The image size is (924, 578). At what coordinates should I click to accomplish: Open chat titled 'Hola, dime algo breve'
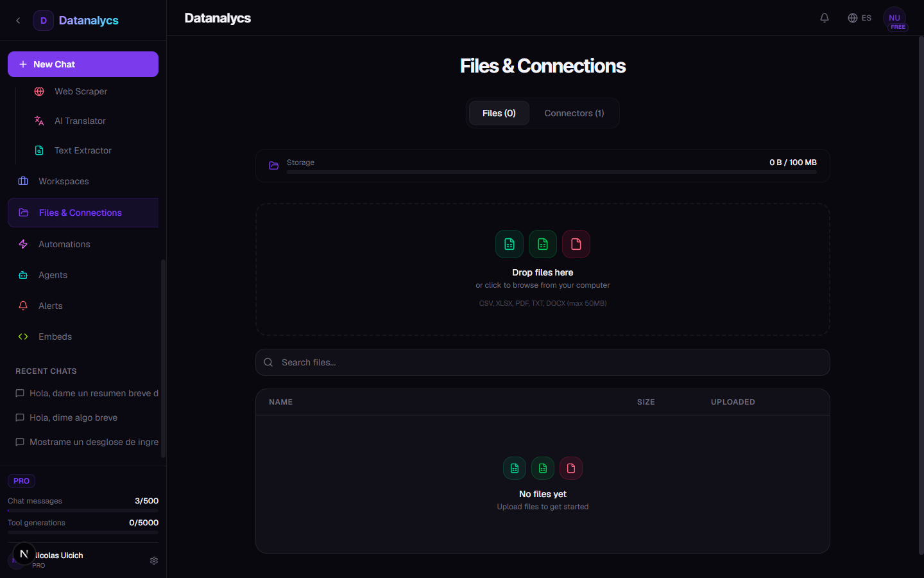pyautogui.click(x=73, y=417)
